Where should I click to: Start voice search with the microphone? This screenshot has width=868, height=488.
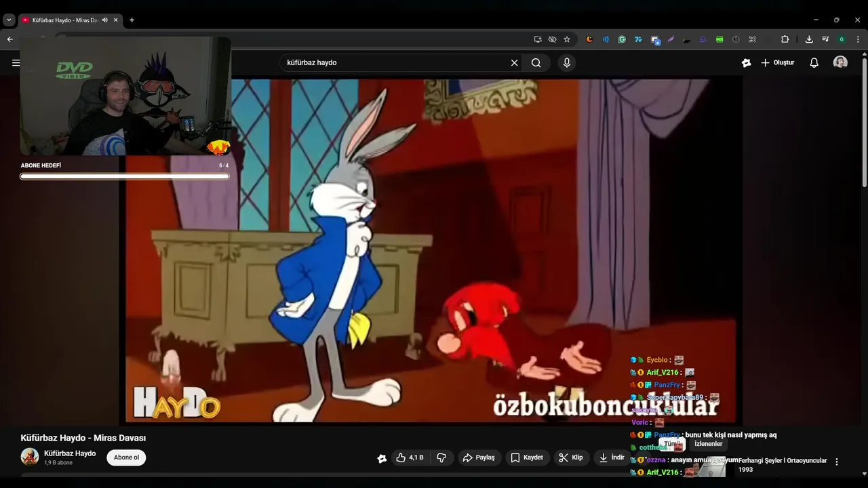567,63
